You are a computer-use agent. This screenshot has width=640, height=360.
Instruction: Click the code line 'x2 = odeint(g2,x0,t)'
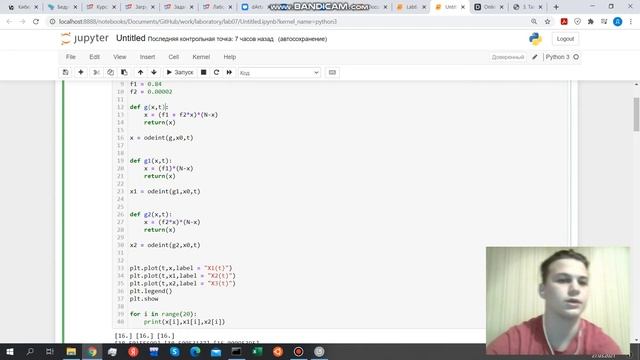(x=165, y=245)
